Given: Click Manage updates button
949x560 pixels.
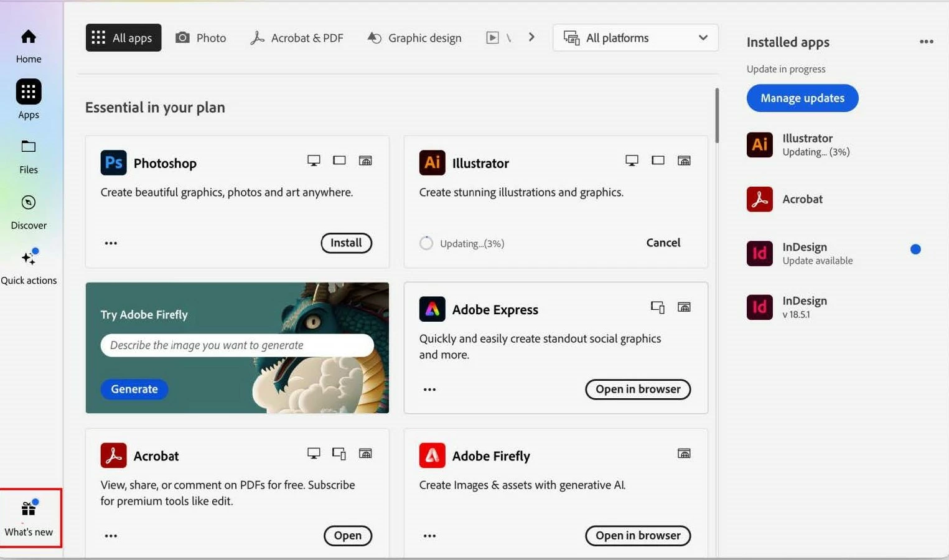Looking at the screenshot, I should tap(802, 98).
